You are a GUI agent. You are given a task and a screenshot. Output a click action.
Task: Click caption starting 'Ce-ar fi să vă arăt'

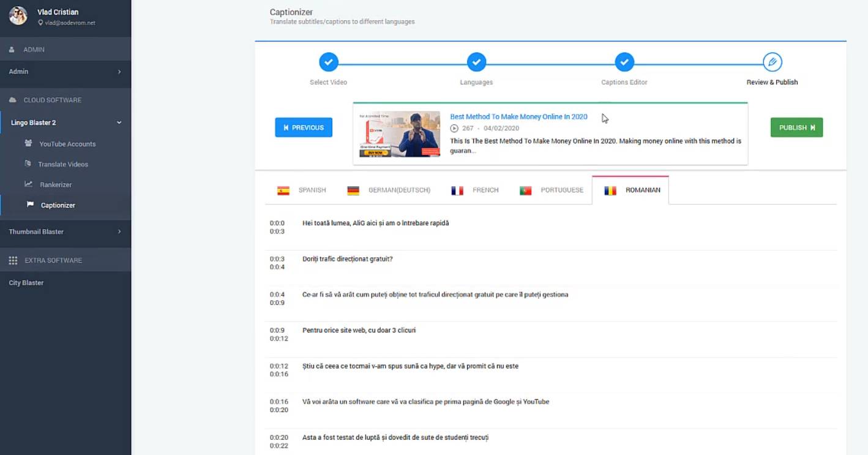tap(435, 295)
